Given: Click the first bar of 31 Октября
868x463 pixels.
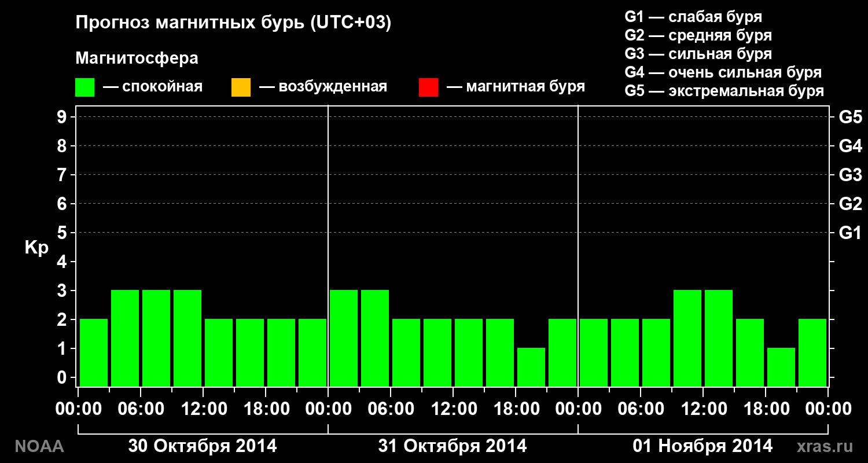Looking at the screenshot, I should (344, 338).
